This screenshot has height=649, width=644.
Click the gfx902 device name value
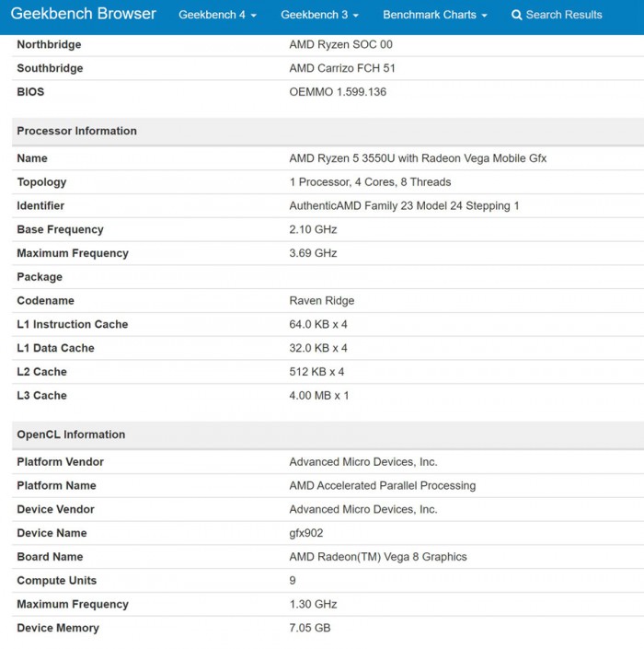pyautogui.click(x=305, y=533)
